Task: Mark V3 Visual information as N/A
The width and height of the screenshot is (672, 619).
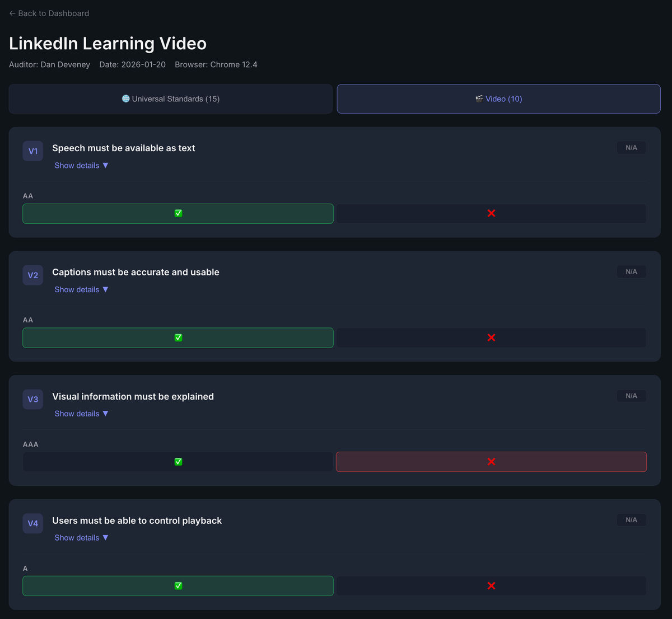Action: tap(631, 396)
